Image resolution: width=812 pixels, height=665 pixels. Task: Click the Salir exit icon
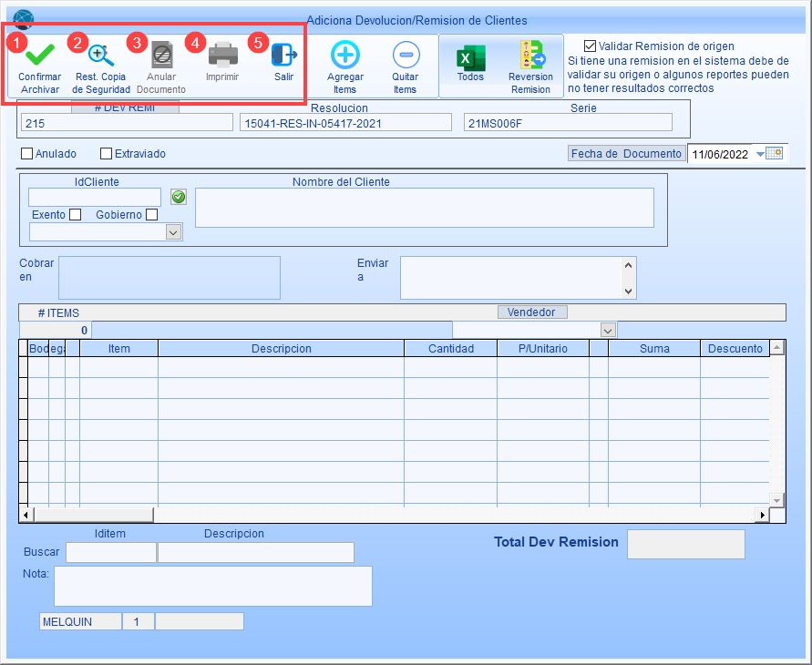[x=283, y=55]
